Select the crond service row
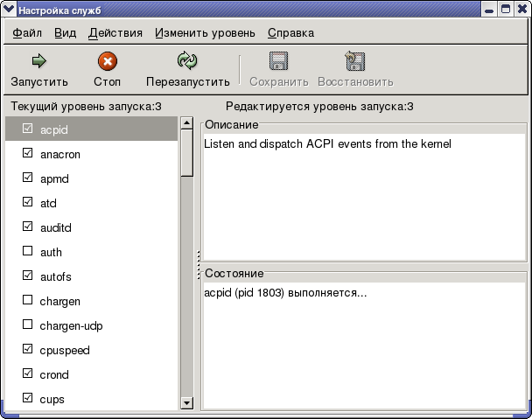This screenshot has height=419, width=532. [54, 374]
